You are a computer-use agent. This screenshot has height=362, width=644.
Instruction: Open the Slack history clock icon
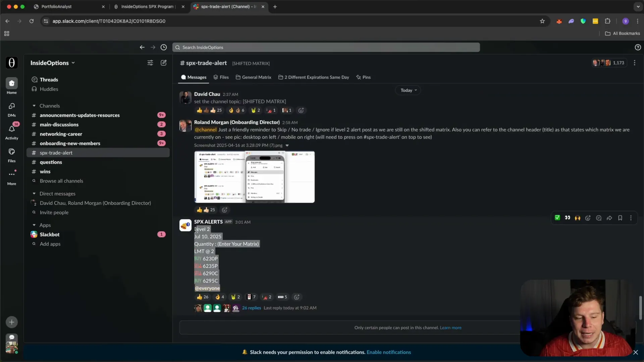164,47
